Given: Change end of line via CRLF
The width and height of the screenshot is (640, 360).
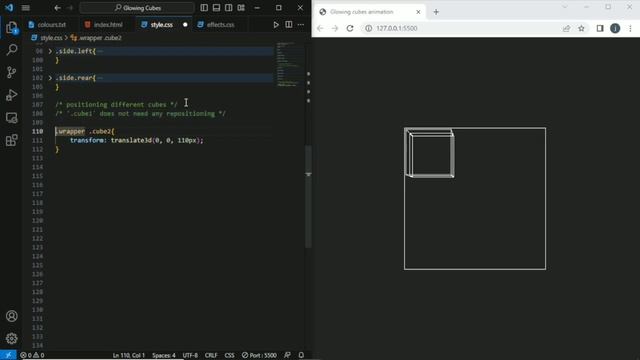Looking at the screenshot, I should click(x=211, y=355).
